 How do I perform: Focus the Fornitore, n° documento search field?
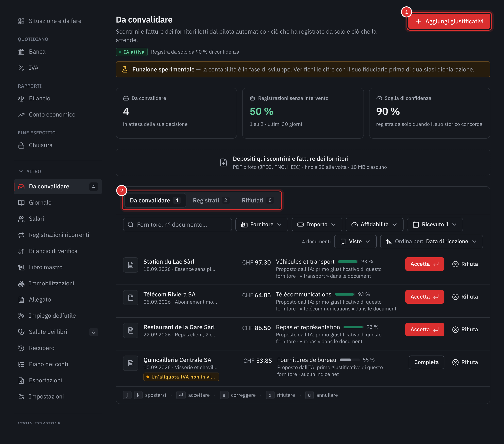178,225
